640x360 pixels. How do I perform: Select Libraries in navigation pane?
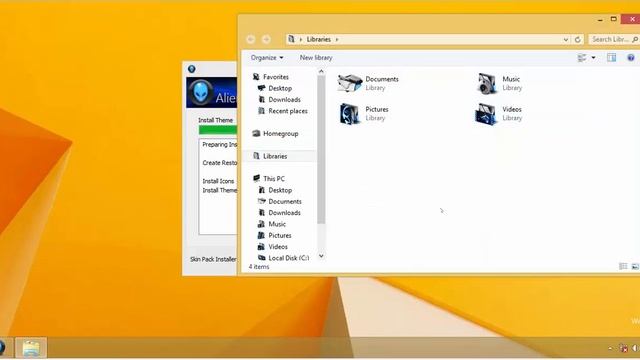point(275,156)
